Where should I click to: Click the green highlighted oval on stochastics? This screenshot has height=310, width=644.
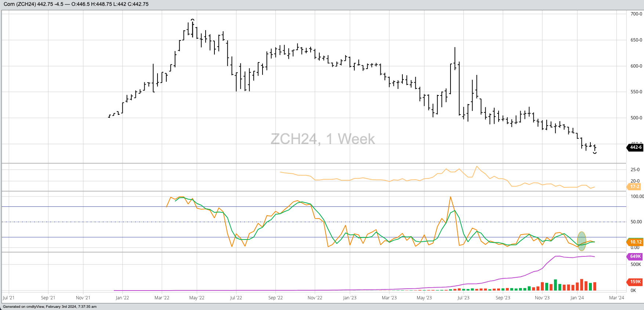[x=582, y=241]
